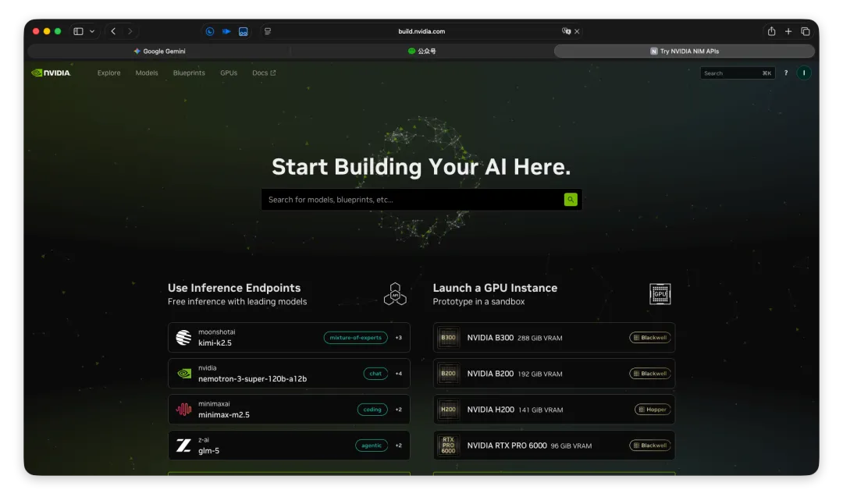Click the B300 chip icon
The image size is (843, 504).
pos(448,338)
